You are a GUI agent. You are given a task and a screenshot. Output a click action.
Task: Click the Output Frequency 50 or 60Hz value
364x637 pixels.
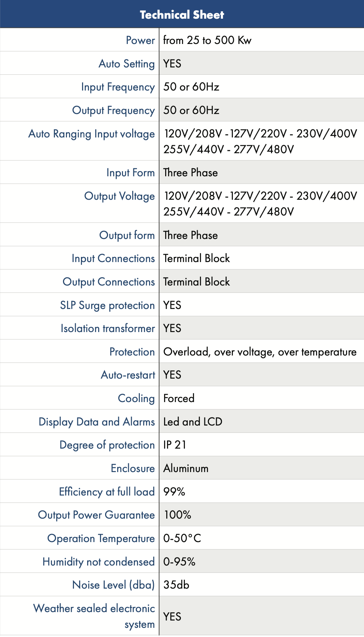click(x=191, y=110)
